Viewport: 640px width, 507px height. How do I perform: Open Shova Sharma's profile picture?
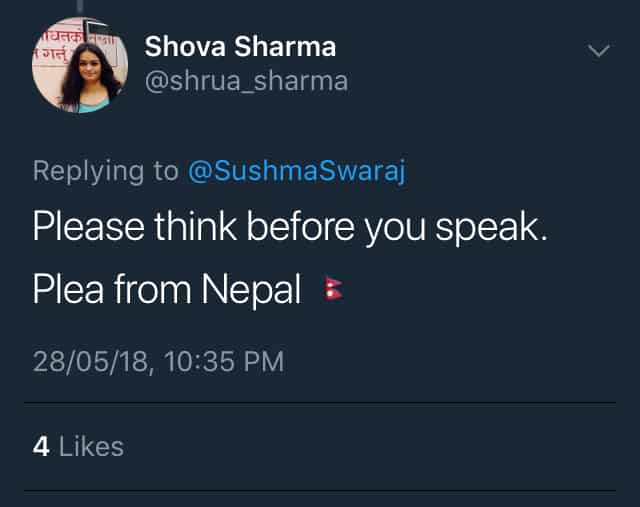click(x=80, y=64)
